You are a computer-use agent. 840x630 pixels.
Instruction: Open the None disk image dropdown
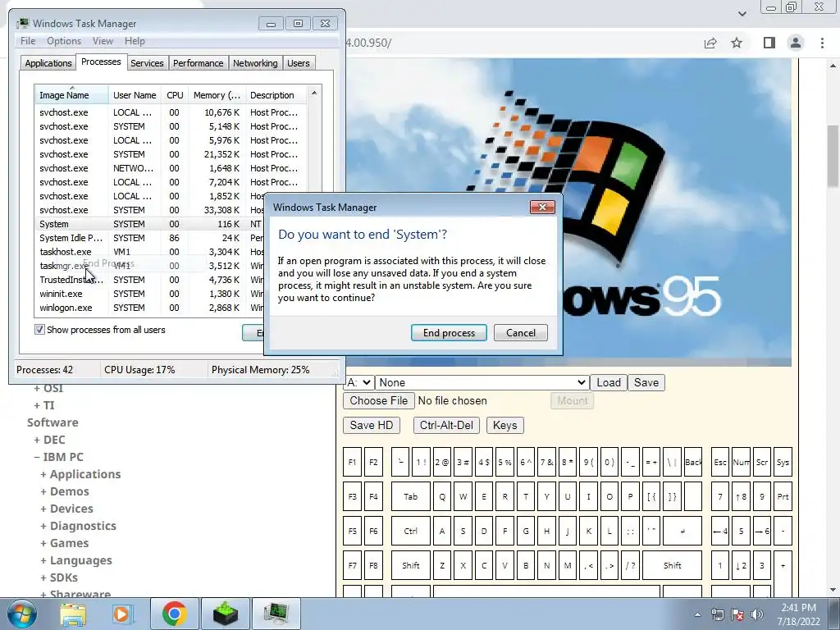pos(482,382)
